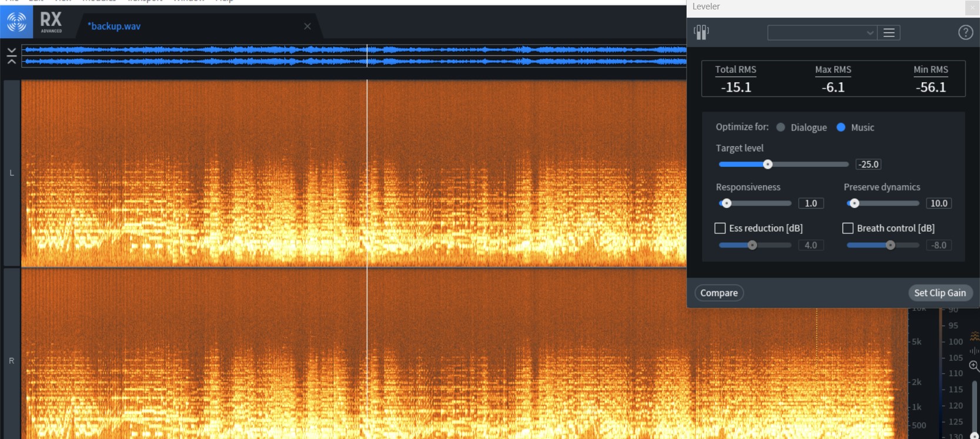Click the Responsiveness value field
This screenshot has height=439, width=980.
811,203
